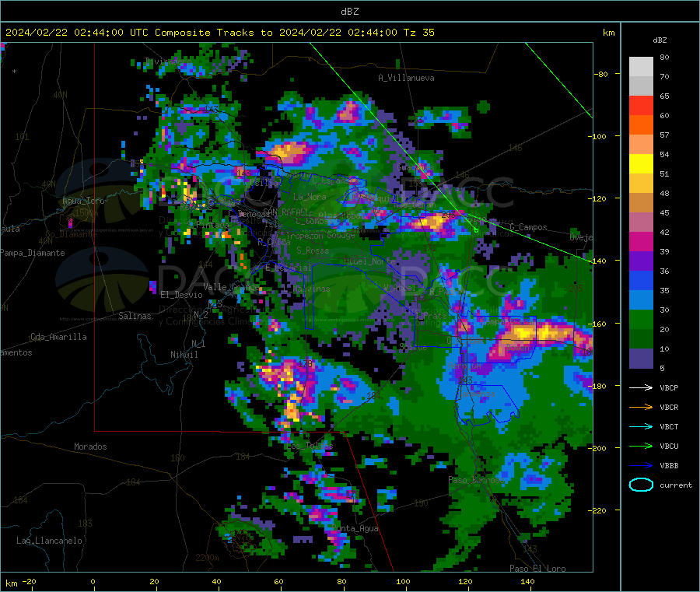This screenshot has height=592, width=700.
Task: Select the green 20-30 dBZ color swatch
Action: (x=641, y=319)
